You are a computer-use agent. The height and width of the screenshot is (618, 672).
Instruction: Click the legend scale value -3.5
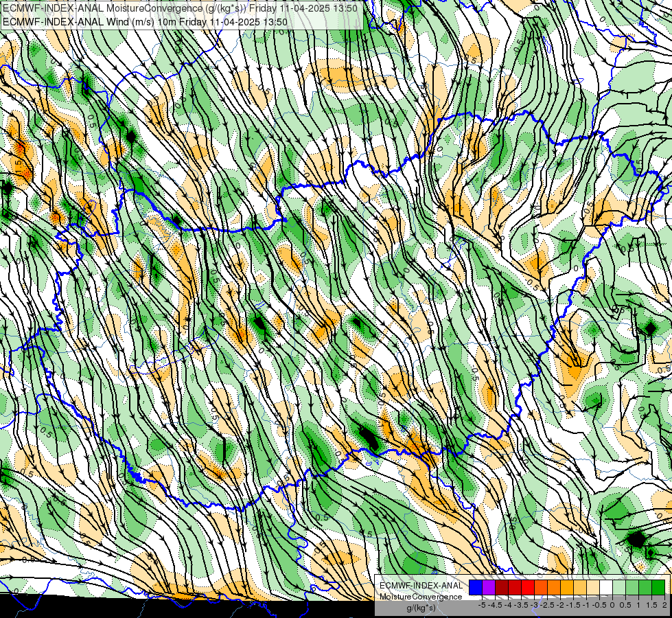521,605
